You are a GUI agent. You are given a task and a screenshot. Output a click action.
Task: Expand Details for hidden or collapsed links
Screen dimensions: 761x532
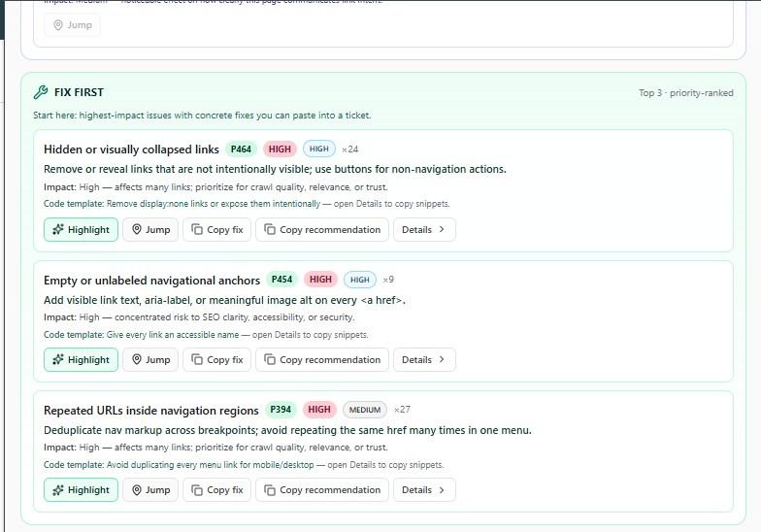tap(423, 230)
